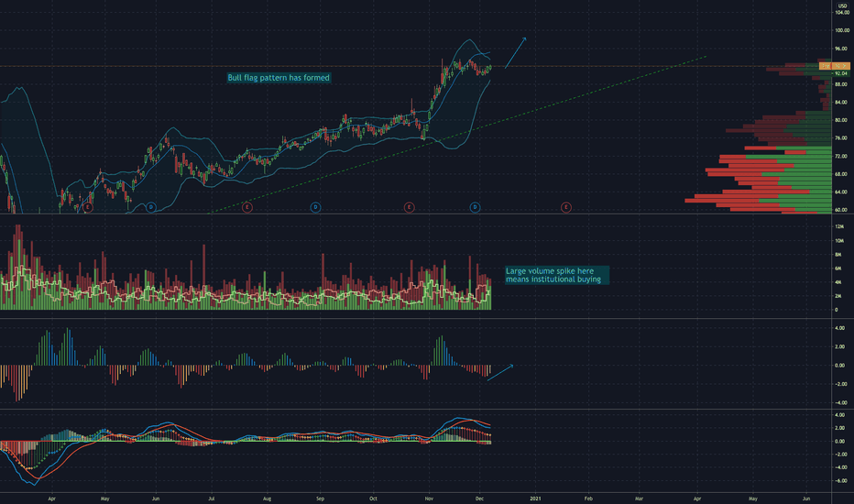Open the earnings 'E' marker in late October
The height and width of the screenshot is (504, 854).
click(x=409, y=207)
